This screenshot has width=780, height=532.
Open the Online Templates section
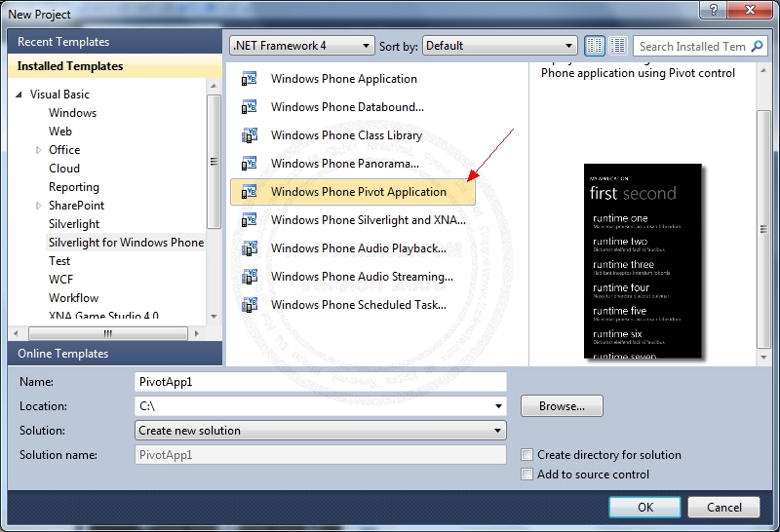[115, 354]
